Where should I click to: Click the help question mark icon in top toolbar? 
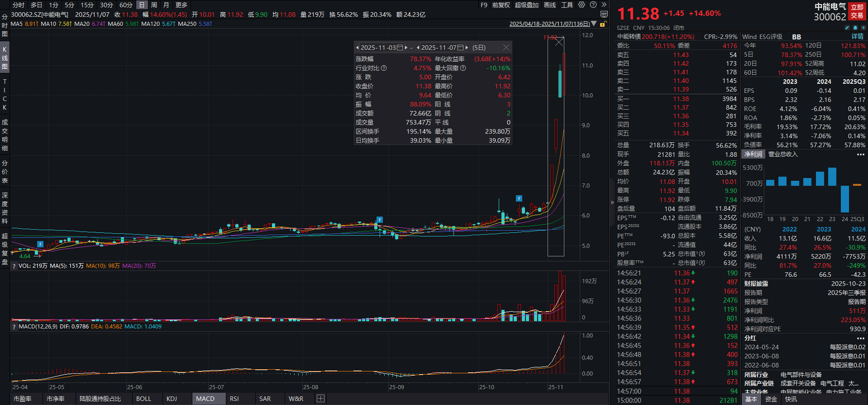coord(593,5)
